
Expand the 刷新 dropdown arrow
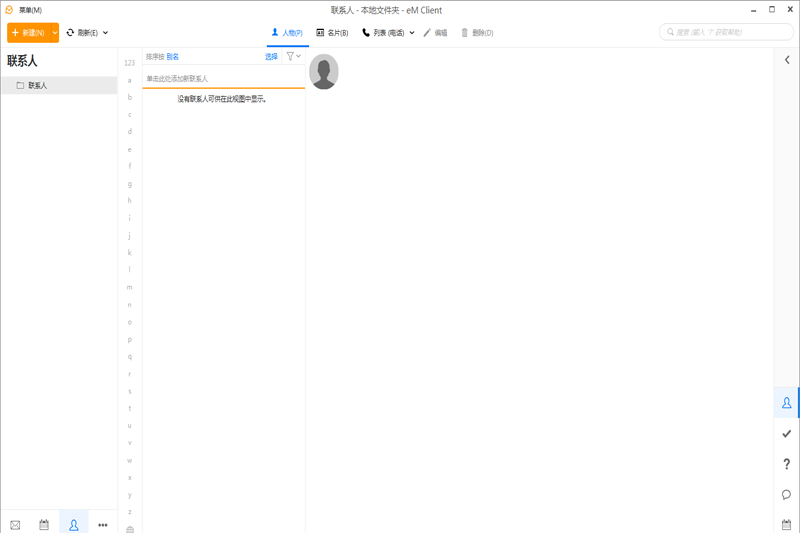tap(106, 33)
